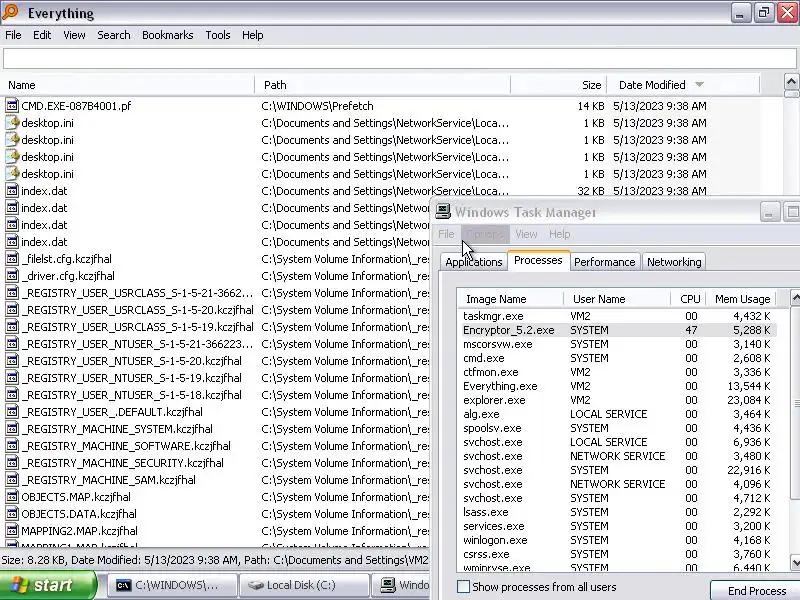Screen dimensions: 800x600
Task: Click the _REGISTRY_USER_USRCLASS_S-1-5-19.kczjfhal file icon
Action: pos(12,327)
